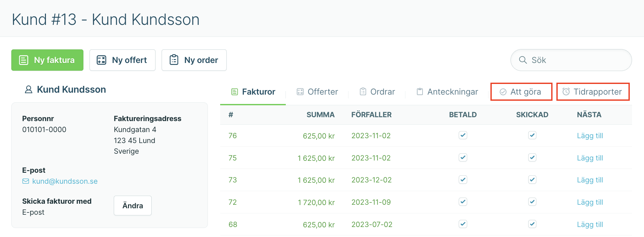Click the Ny faktura document icon

click(24, 60)
